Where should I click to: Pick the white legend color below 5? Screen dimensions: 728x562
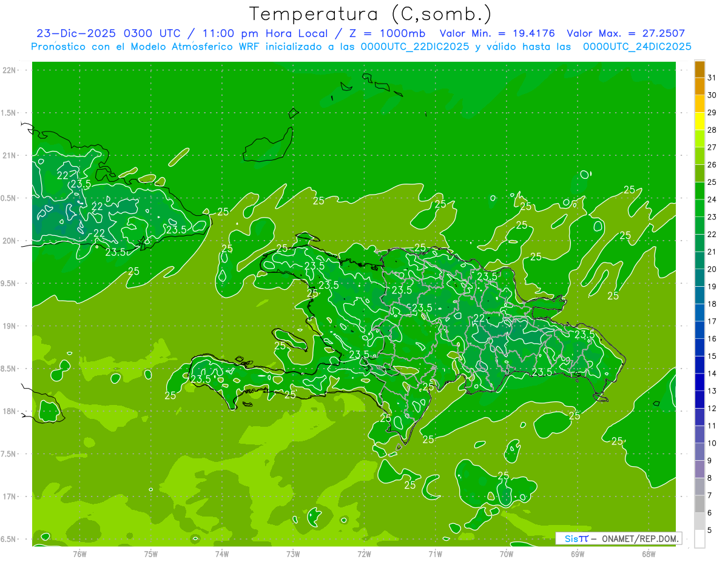(x=699, y=539)
